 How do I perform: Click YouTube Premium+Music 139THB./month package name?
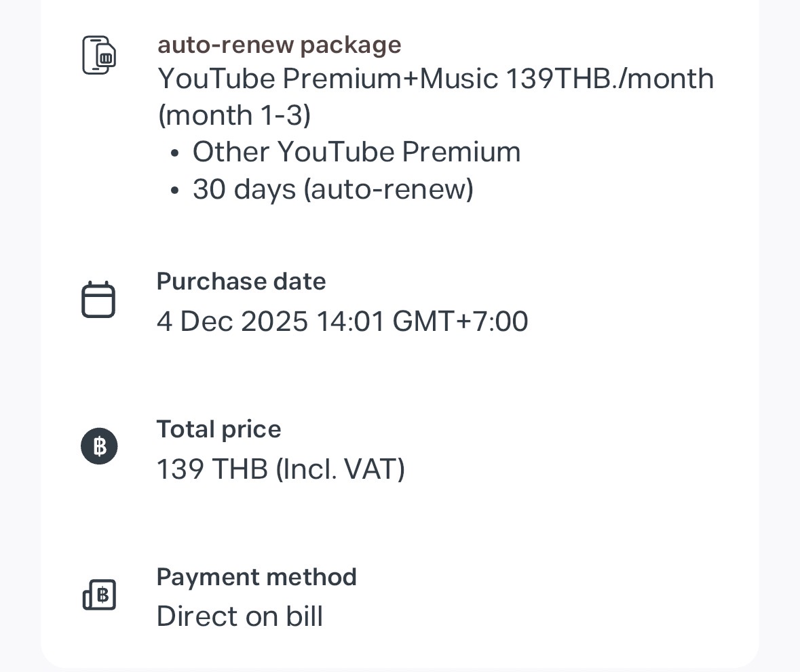coord(435,79)
